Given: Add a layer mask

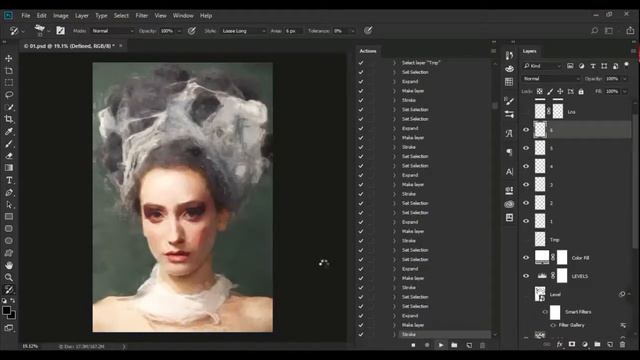Looking at the screenshot, I should click(572, 344).
